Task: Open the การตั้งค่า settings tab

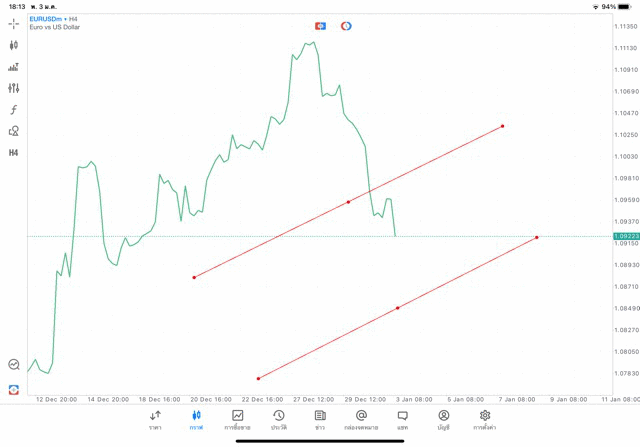Action: 485,420
